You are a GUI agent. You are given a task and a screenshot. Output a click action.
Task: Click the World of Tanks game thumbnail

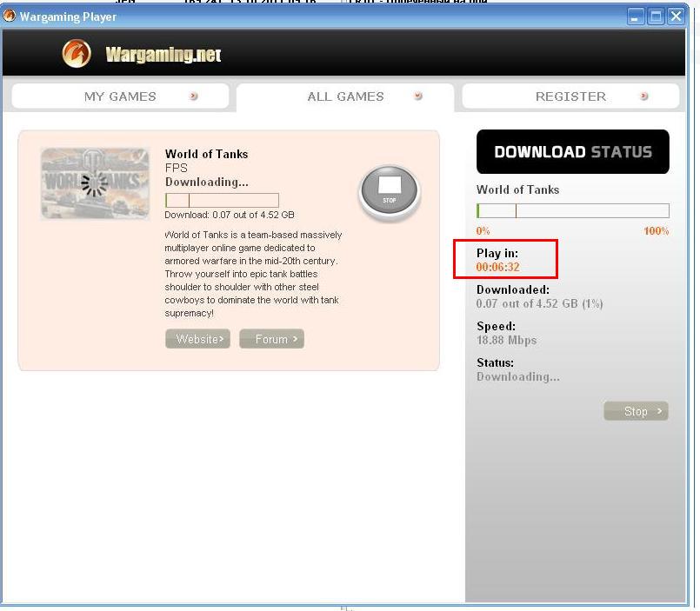point(95,183)
